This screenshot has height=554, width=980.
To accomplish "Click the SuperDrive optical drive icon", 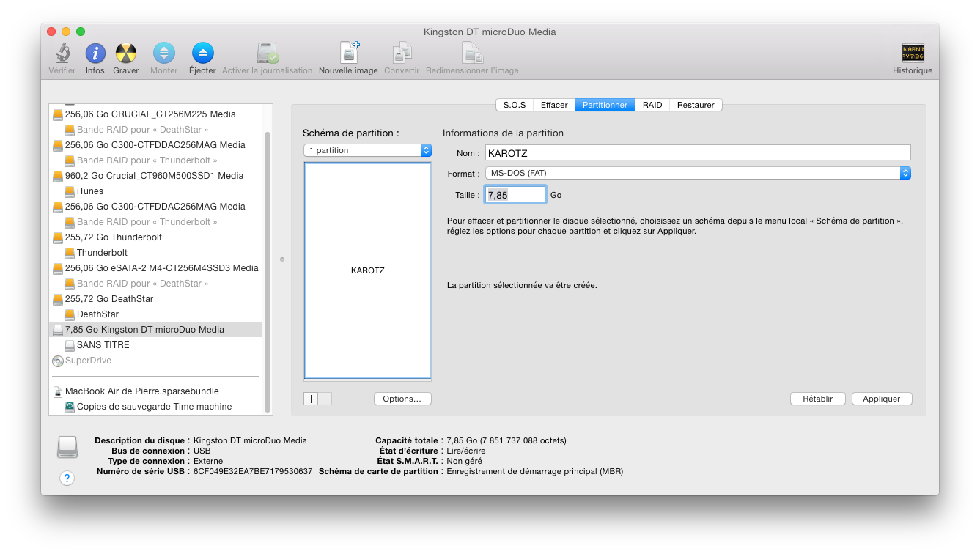I will pyautogui.click(x=58, y=361).
